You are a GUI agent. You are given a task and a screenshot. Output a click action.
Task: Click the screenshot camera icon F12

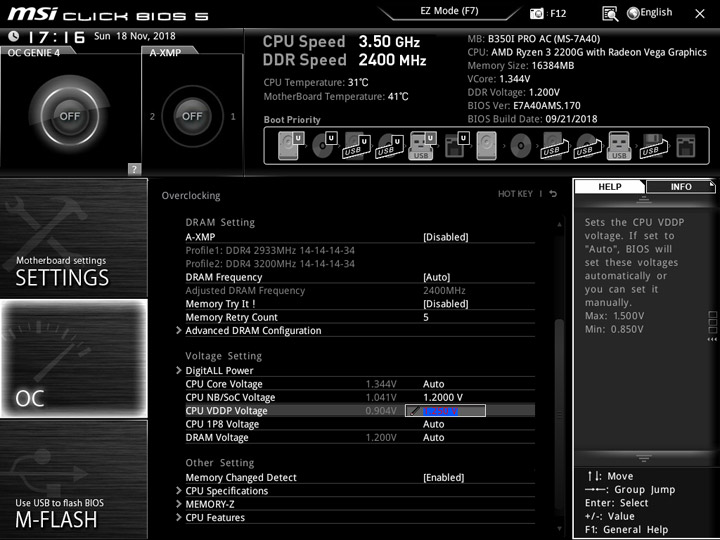click(536, 13)
